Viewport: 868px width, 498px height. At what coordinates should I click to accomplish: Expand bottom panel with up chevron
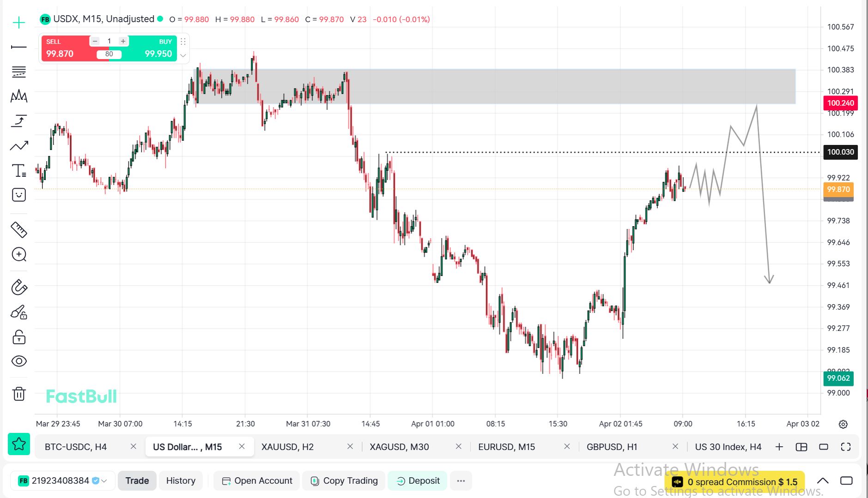tap(822, 481)
